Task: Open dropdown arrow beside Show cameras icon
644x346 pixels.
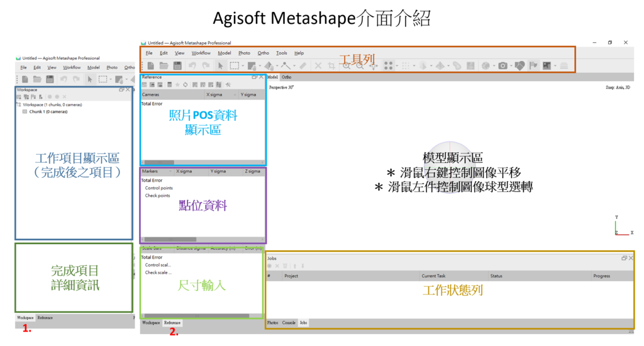Action: point(511,66)
